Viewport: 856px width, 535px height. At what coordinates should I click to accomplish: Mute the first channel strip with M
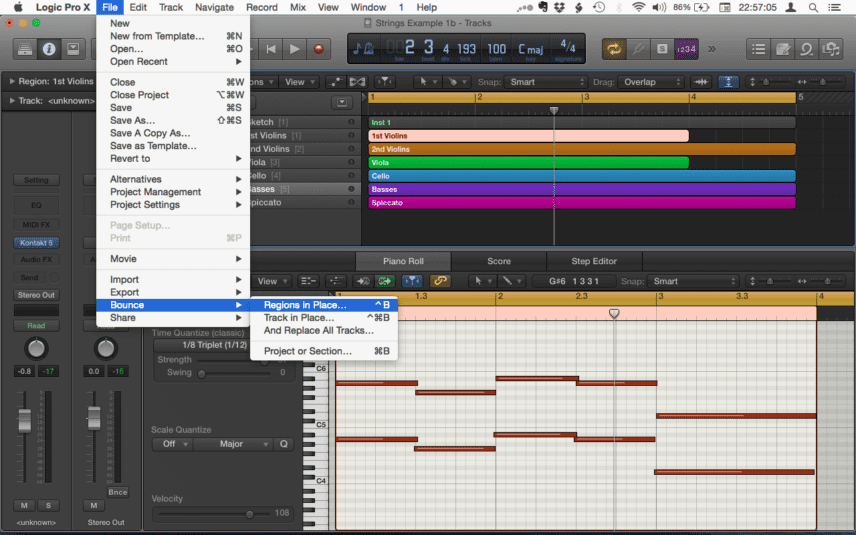click(x=24, y=506)
